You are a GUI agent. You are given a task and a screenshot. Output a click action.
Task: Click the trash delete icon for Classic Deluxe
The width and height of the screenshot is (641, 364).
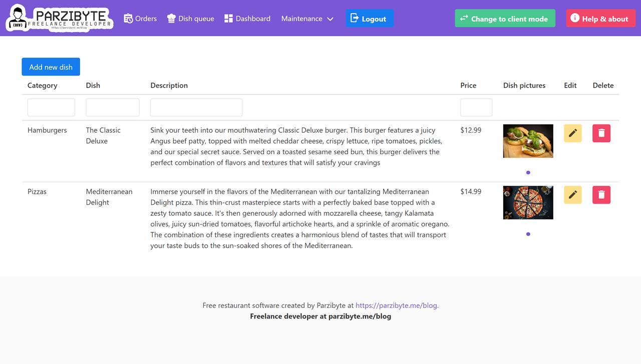(x=601, y=133)
